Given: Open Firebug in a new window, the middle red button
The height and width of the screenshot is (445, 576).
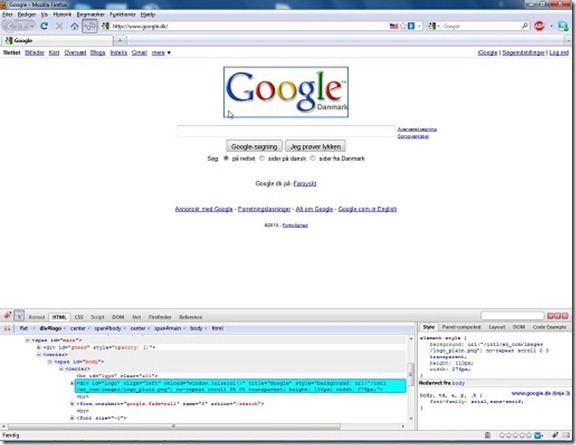Looking at the screenshot, I should tap(558, 316).
